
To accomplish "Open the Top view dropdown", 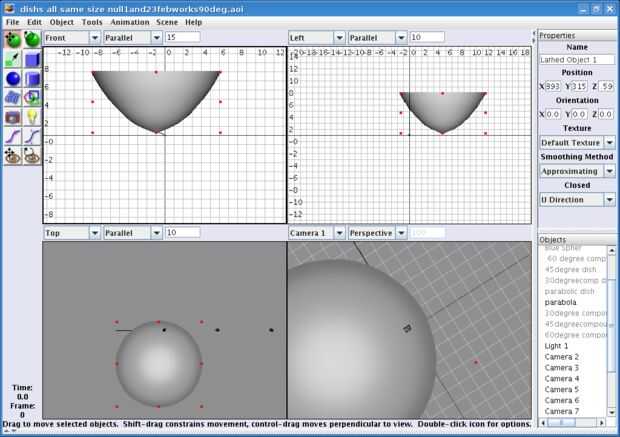I will coord(72,233).
